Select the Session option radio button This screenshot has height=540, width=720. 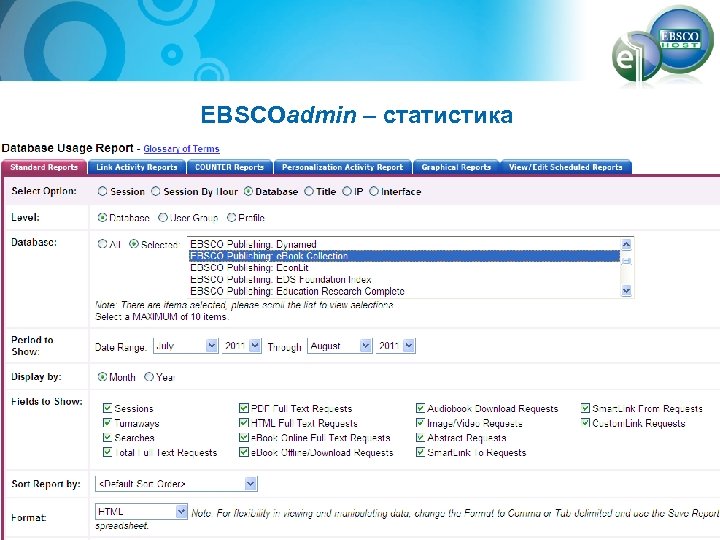102,191
